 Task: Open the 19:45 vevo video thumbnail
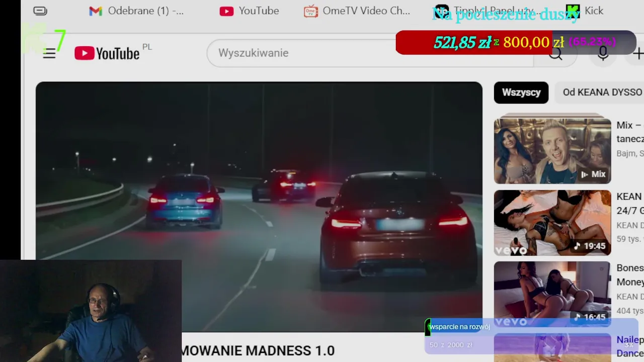pos(552,223)
